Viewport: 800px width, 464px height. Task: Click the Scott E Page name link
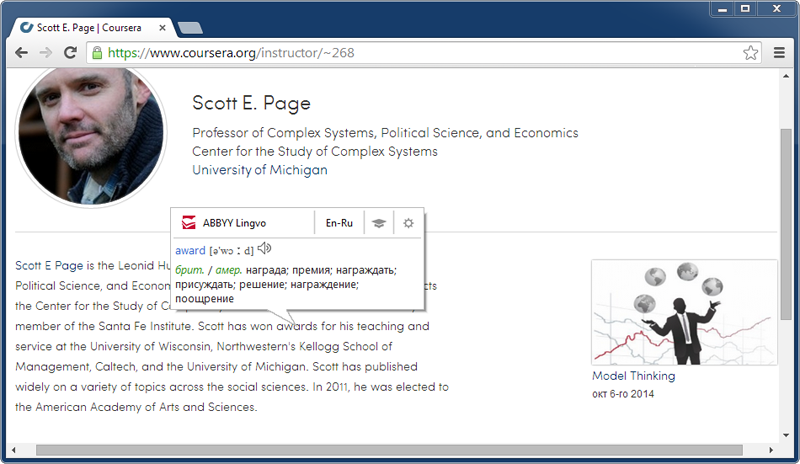[49, 265]
